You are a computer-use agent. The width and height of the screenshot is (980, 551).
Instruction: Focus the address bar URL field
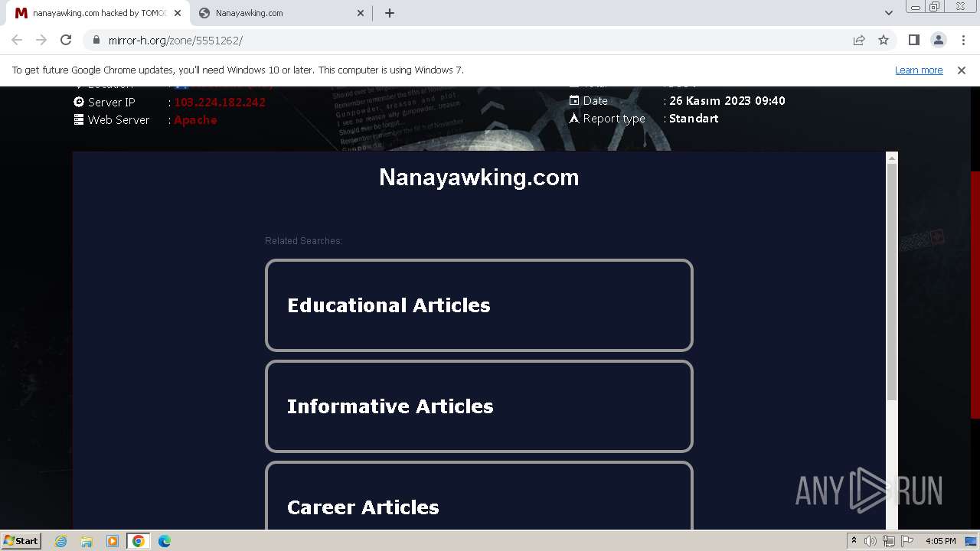point(475,40)
